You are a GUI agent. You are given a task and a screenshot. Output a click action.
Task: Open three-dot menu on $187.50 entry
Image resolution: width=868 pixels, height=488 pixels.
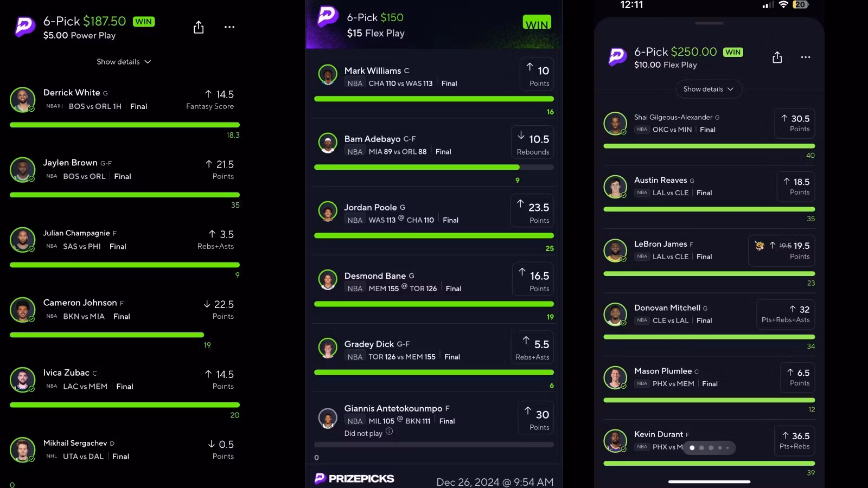(229, 27)
